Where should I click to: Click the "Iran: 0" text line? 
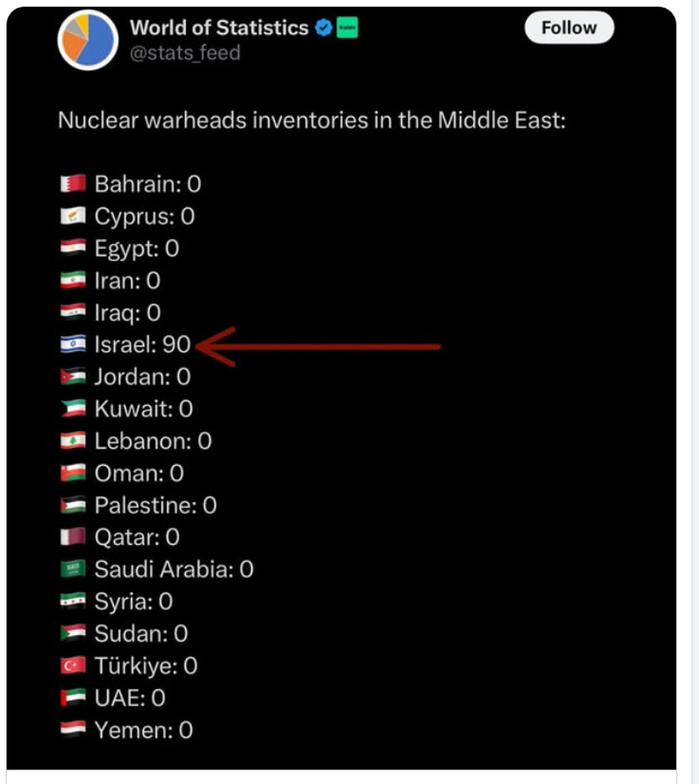pyautogui.click(x=127, y=281)
